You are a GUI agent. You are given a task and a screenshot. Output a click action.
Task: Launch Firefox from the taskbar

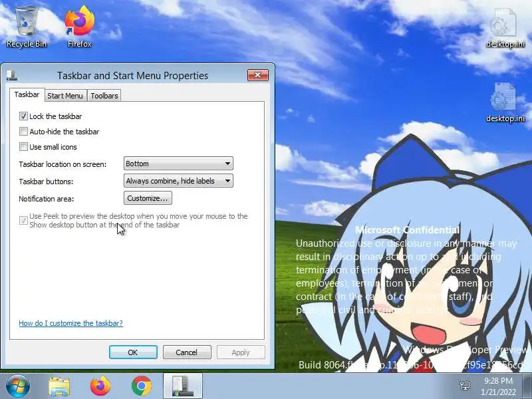(x=100, y=386)
